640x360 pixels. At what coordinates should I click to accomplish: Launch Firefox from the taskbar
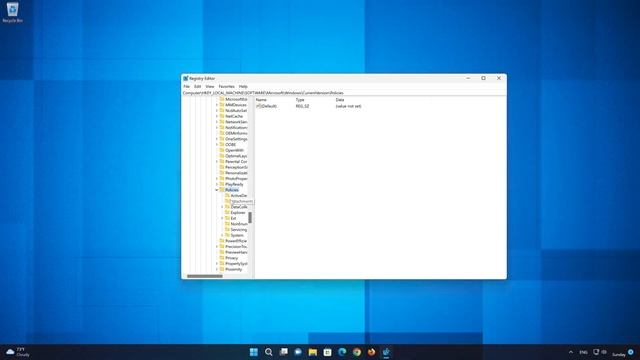point(371,352)
